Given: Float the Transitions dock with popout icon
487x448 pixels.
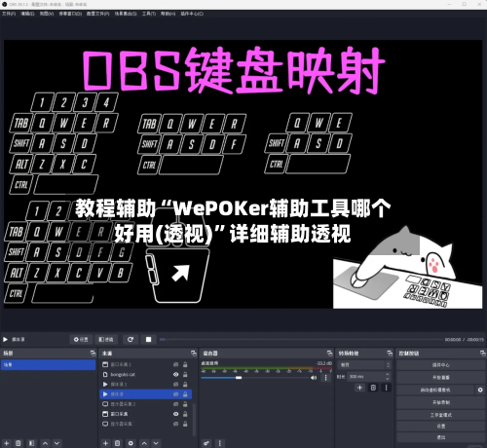Looking at the screenshot, I should [x=390, y=353].
